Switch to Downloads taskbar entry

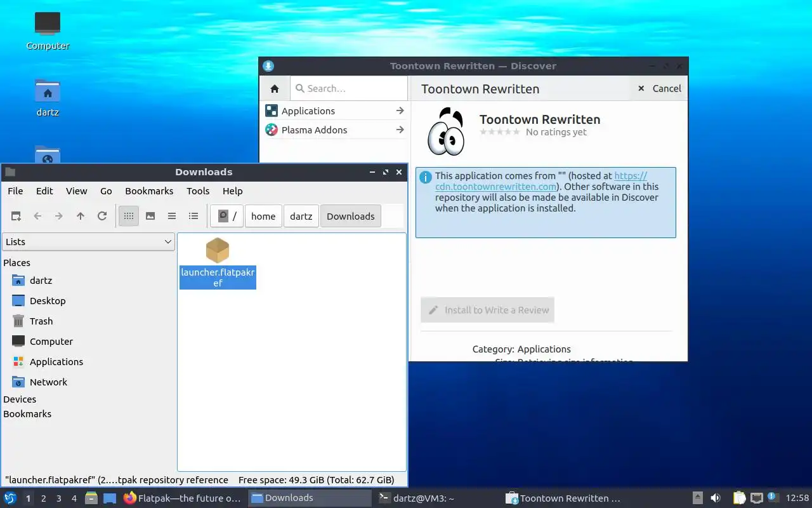tap(310, 498)
